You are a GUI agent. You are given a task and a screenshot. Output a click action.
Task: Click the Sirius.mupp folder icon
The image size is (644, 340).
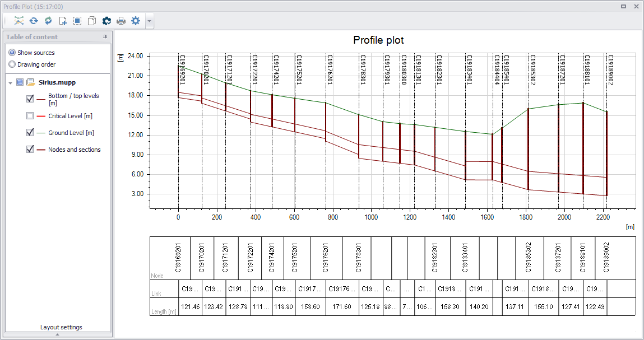30,82
